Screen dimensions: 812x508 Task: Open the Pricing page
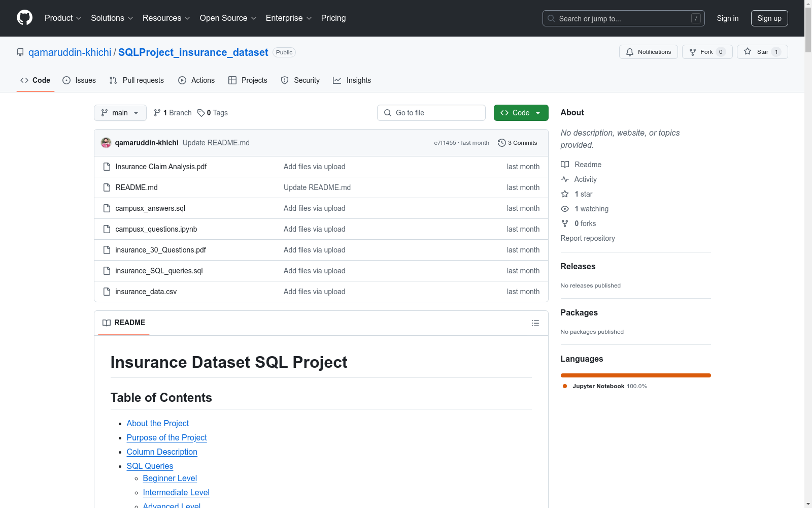(333, 18)
